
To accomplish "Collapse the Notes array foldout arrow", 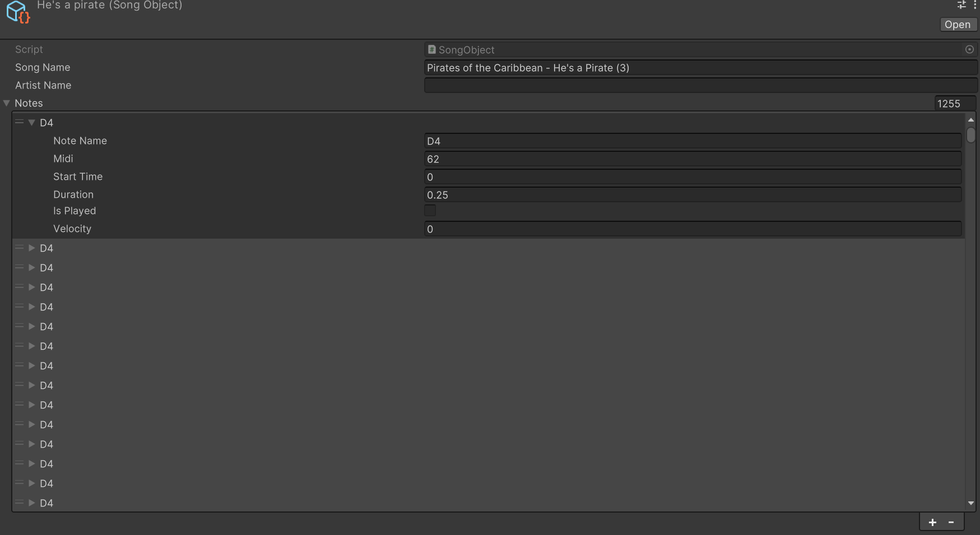I will tap(7, 103).
